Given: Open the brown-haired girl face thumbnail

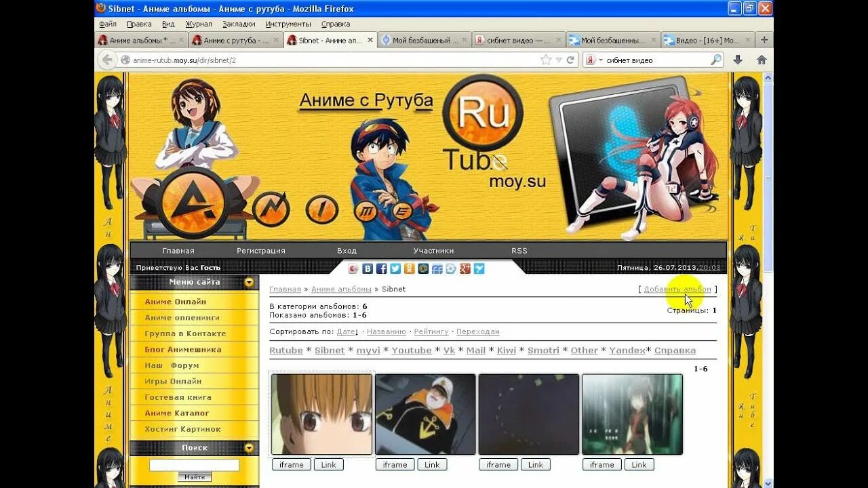Looking at the screenshot, I should [321, 414].
